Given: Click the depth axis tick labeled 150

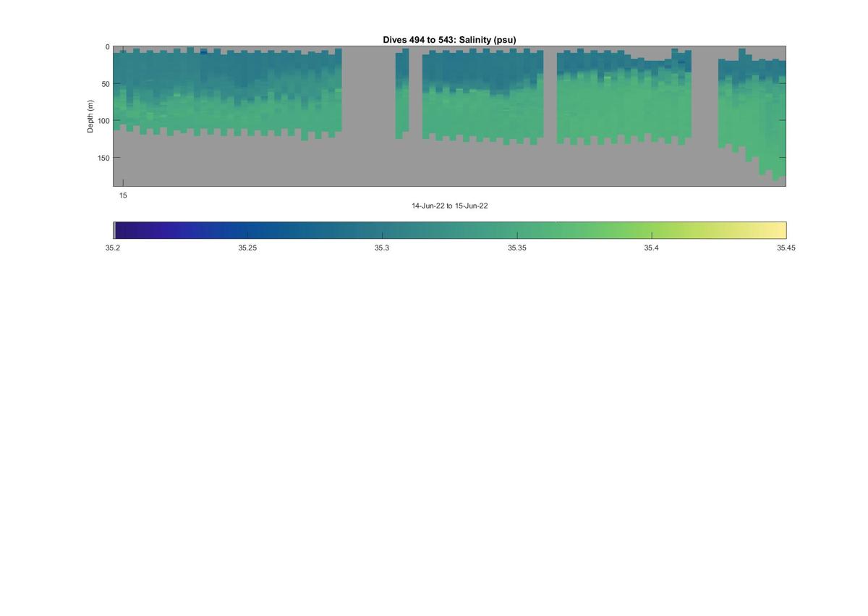Looking at the screenshot, I should (x=103, y=158).
